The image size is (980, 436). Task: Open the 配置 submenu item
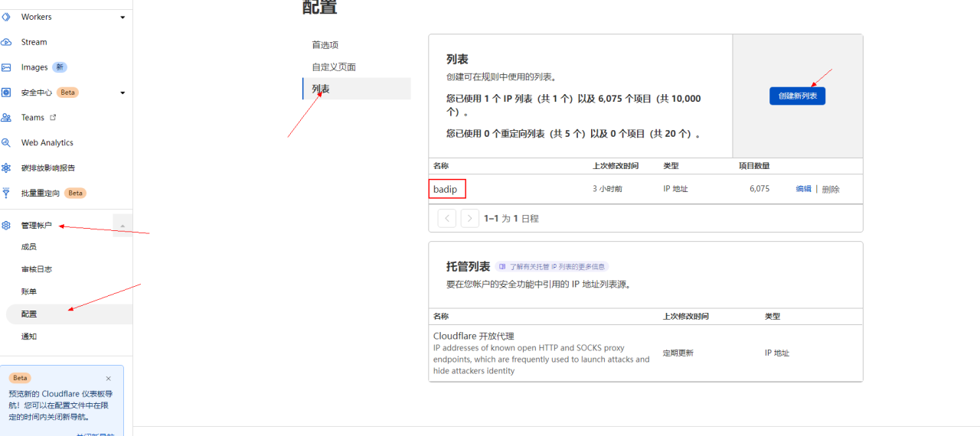click(x=69, y=314)
